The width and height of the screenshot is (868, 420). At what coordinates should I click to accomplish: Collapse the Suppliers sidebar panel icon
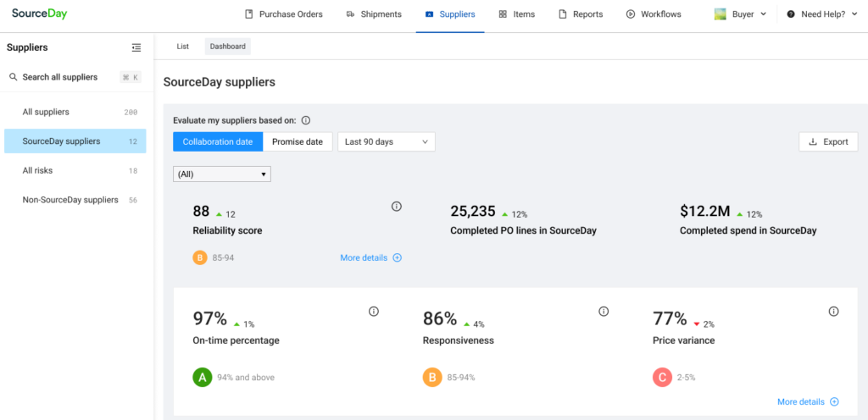pos(136,48)
